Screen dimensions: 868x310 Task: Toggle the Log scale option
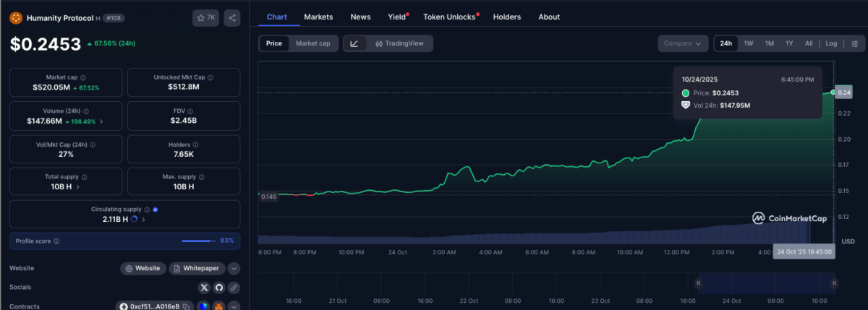pos(831,43)
